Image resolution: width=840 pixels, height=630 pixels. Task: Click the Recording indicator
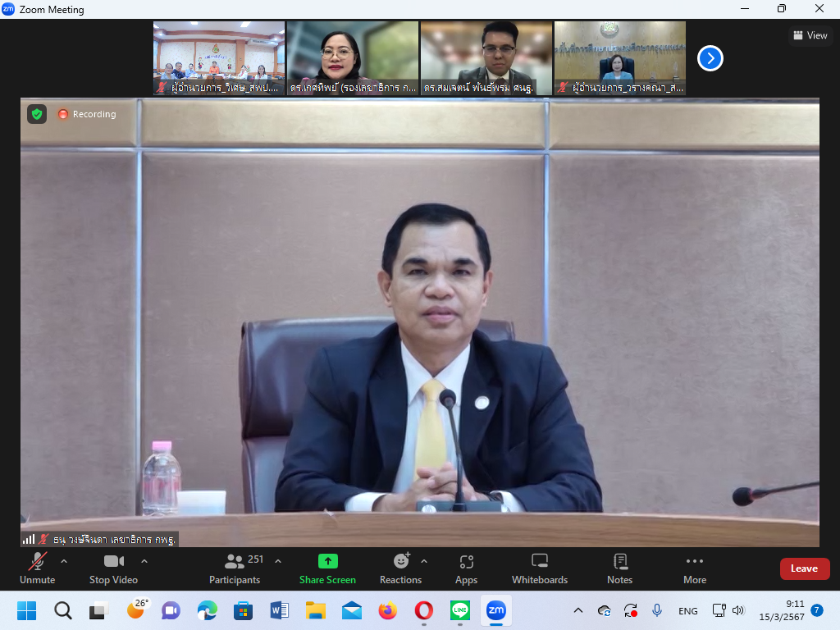[87, 114]
